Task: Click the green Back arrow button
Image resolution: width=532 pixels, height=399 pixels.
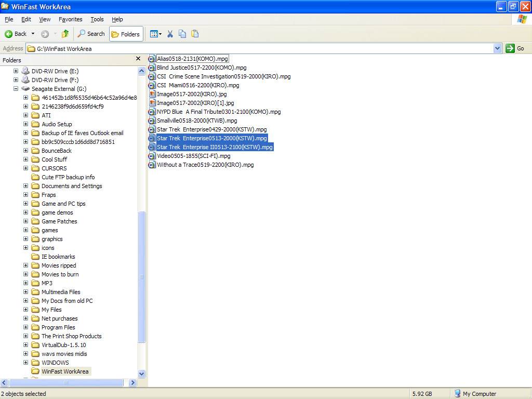Action: (16, 34)
